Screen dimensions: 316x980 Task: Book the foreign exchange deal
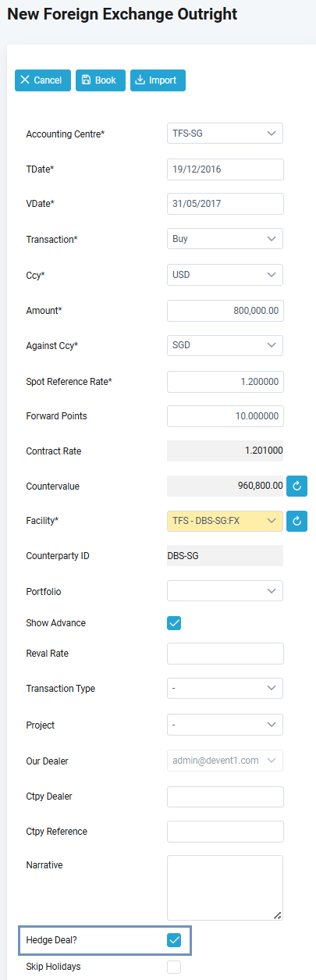click(101, 80)
